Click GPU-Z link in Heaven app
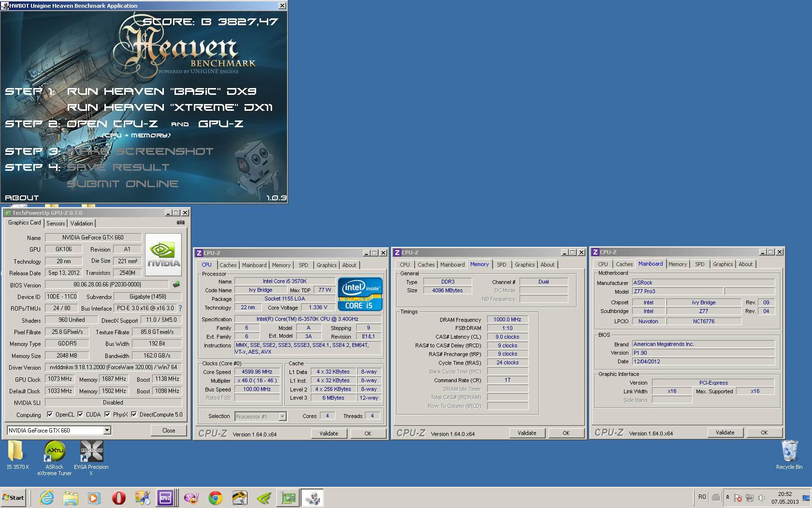This screenshot has height=508, width=812. pos(221,124)
